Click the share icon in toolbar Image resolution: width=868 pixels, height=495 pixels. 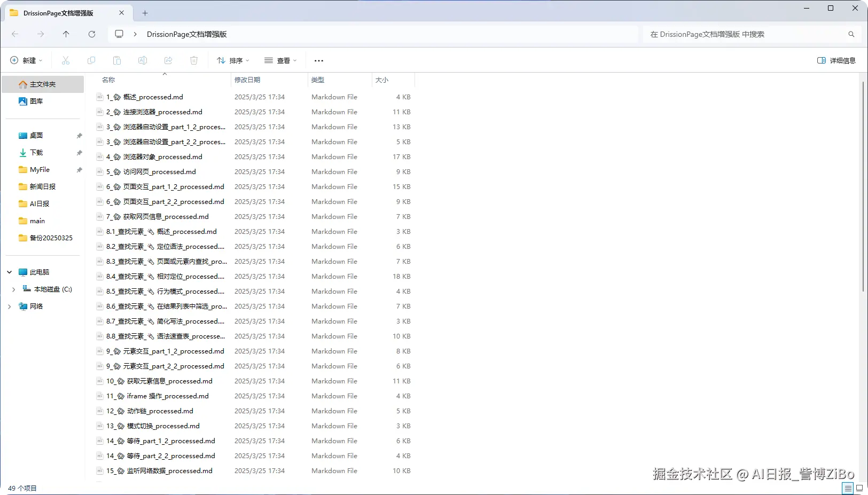pos(168,60)
